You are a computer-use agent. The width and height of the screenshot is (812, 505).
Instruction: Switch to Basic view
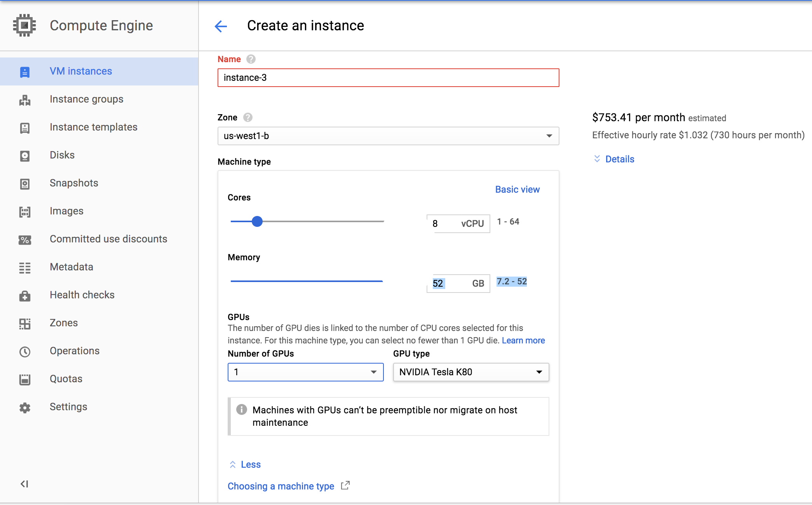pyautogui.click(x=517, y=190)
